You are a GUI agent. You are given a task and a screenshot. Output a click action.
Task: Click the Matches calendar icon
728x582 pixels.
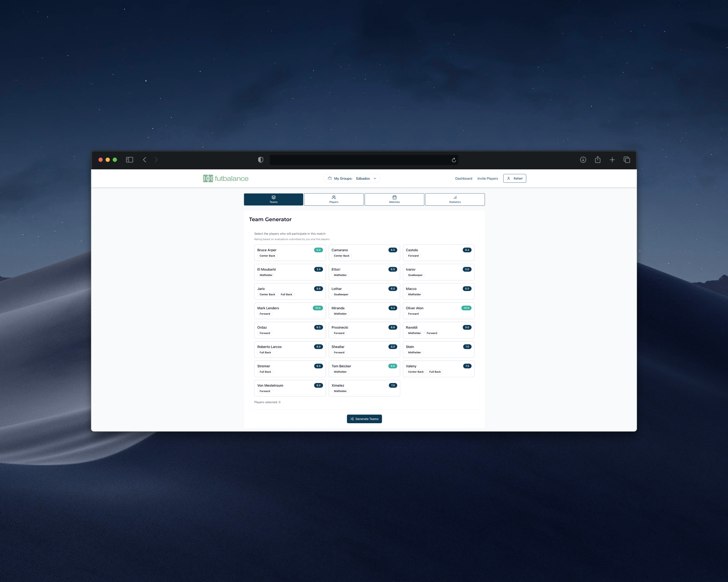[x=394, y=197]
